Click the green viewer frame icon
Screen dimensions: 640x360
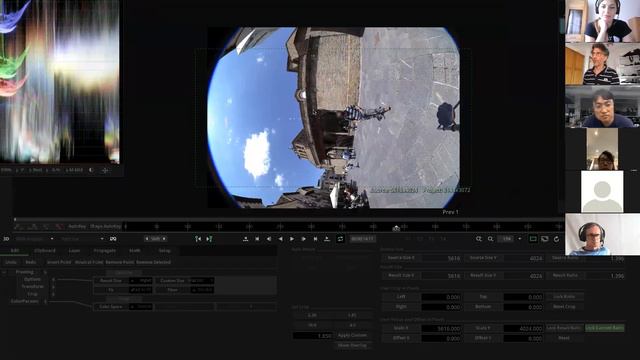[x=533, y=239]
